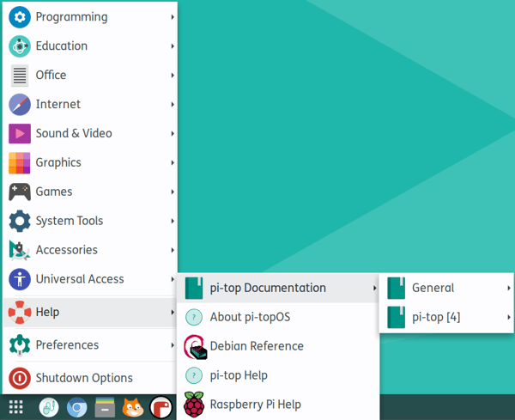515x420 pixels.
Task: Select the Help menu entry
Action: [90, 312]
